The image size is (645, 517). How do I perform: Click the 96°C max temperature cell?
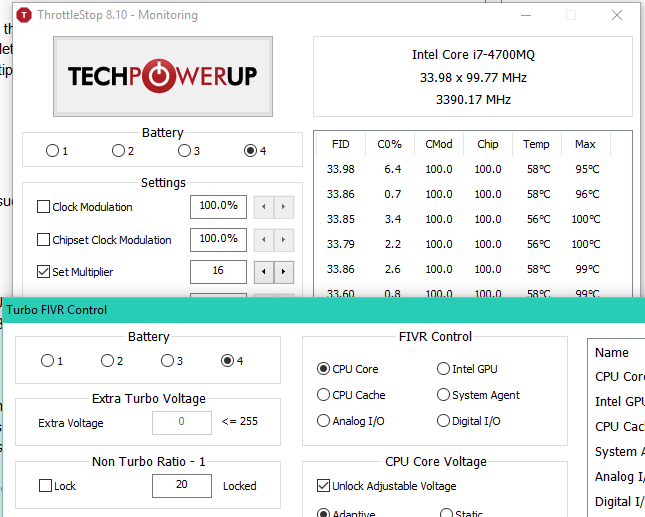(587, 194)
